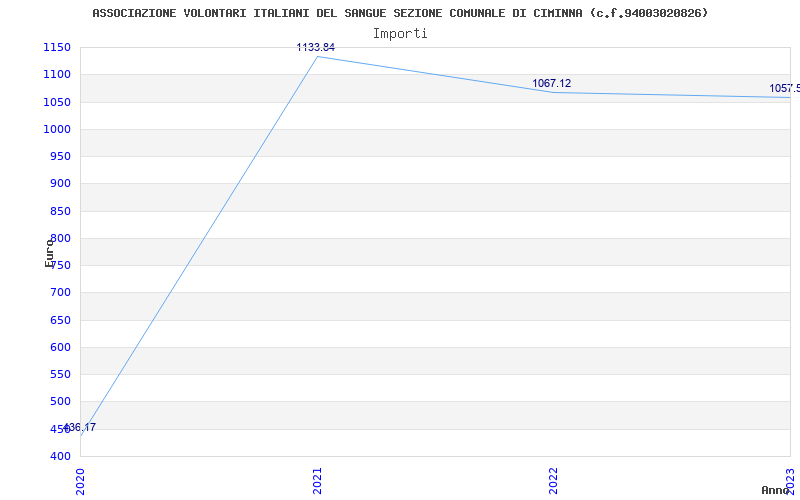Click the 400 y-axis tick label
This screenshot has height=500, width=800.
[x=60, y=456]
